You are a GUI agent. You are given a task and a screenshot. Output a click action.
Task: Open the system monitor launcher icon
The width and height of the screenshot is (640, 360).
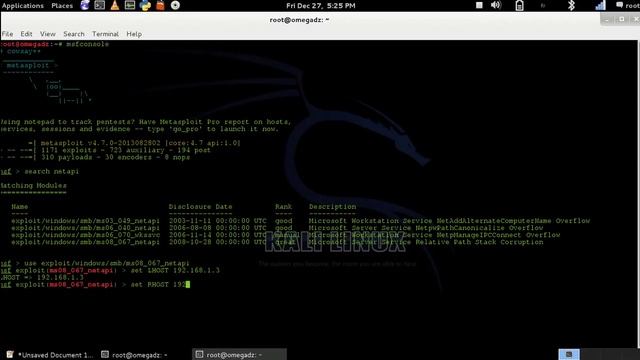130,5
